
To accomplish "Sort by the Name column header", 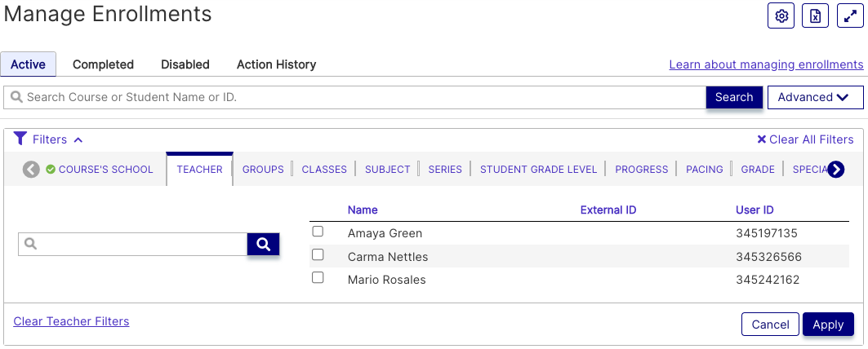I will pyautogui.click(x=363, y=210).
